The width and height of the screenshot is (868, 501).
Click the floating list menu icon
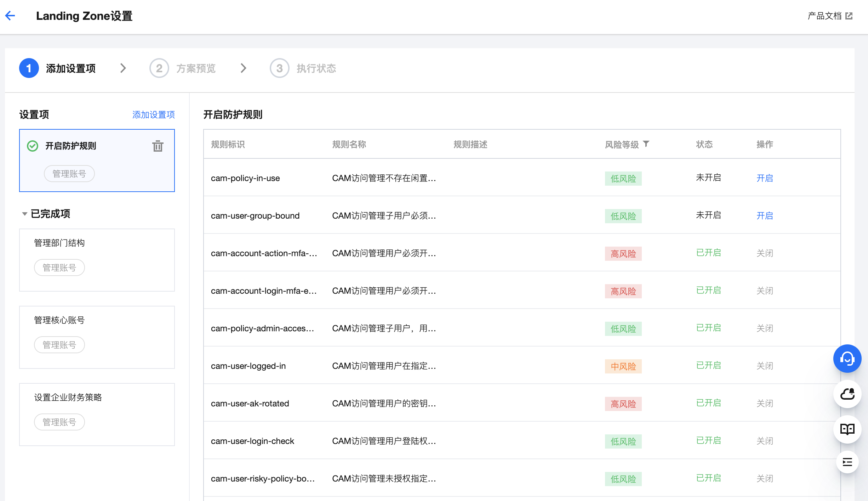point(847,462)
